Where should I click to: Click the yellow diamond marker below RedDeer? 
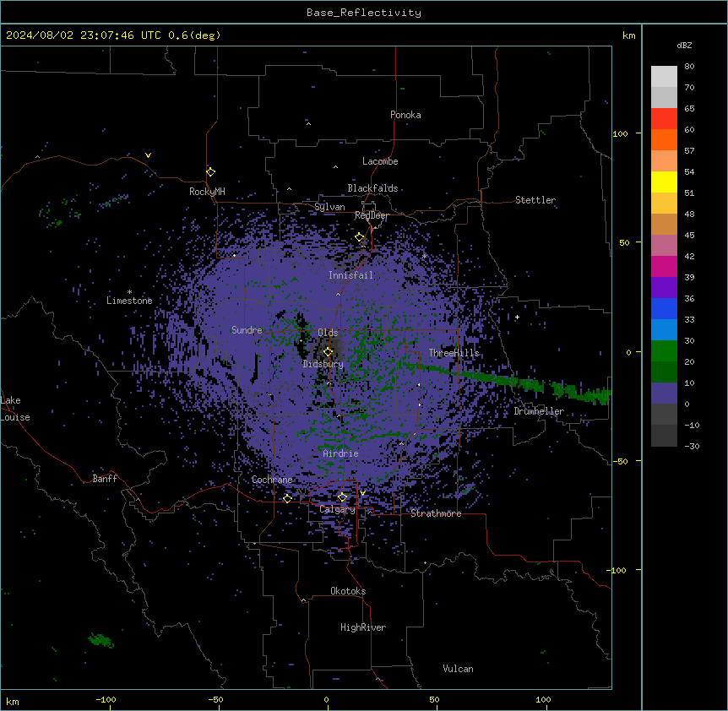pos(360,237)
